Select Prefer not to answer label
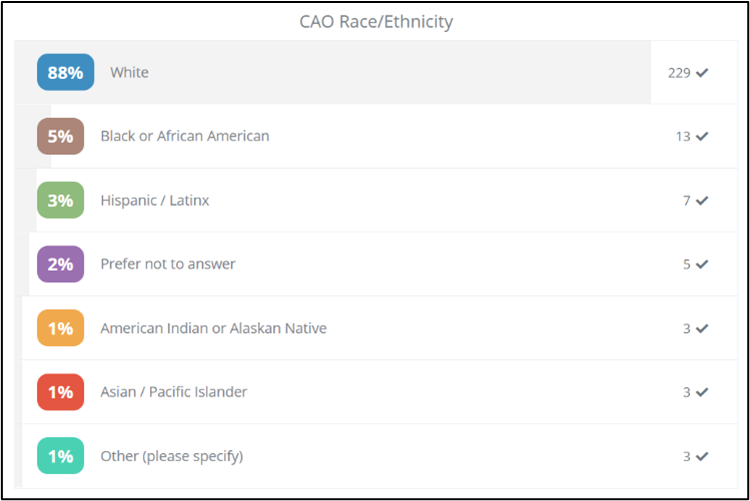This screenshot has height=501, width=750. (168, 264)
